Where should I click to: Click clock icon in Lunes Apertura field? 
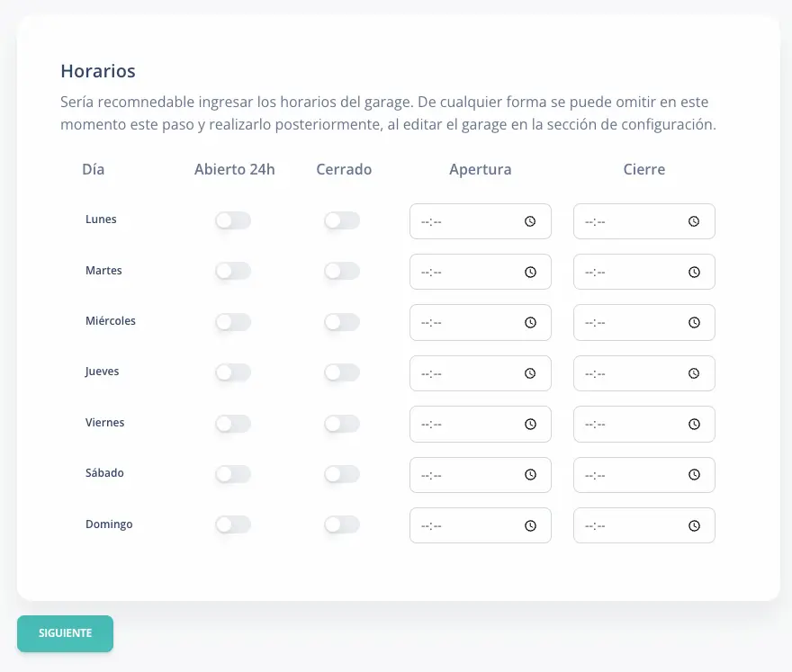pyautogui.click(x=531, y=221)
